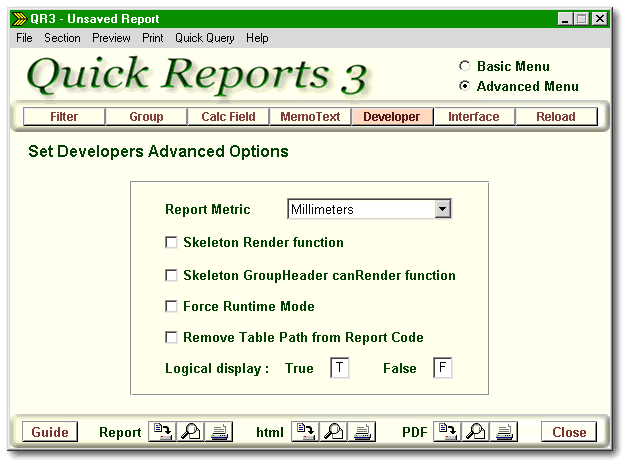628x466 pixels.
Task: Switch to the MemoText tab
Action: click(x=310, y=116)
